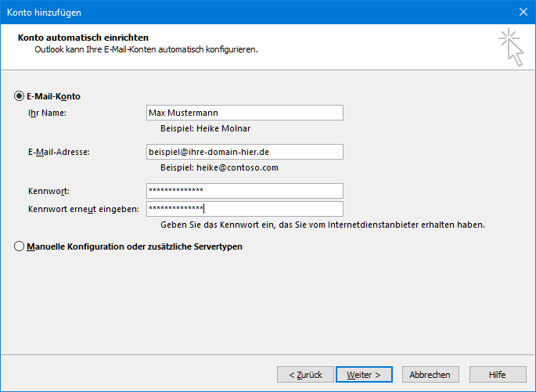The image size is (536, 392).
Task: Click the wizard cursor icon in header
Action: [511, 46]
